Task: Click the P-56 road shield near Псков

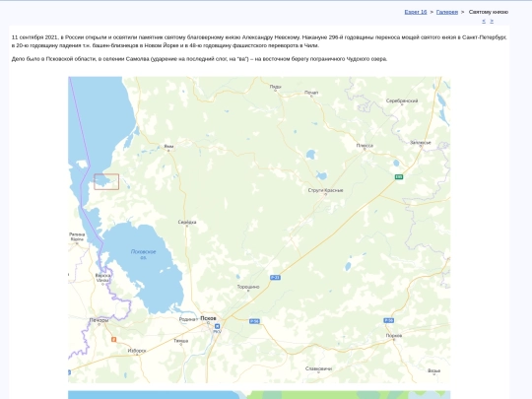Action: click(x=254, y=321)
